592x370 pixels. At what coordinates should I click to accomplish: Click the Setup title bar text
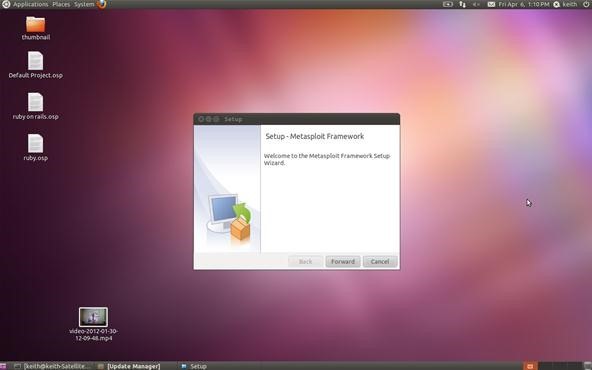(233, 119)
